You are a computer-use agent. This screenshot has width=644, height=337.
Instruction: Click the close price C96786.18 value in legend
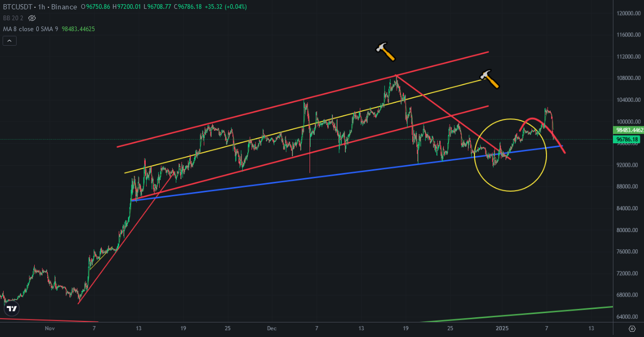click(x=188, y=7)
